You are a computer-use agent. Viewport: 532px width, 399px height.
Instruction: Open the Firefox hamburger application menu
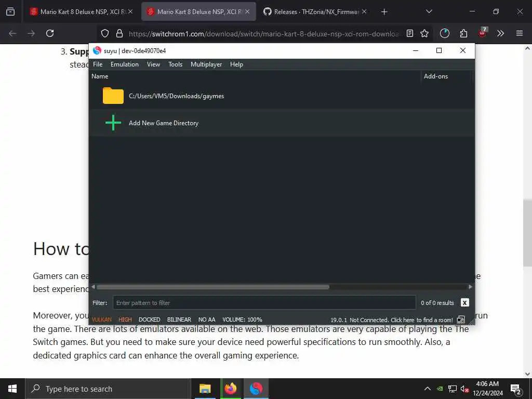pyautogui.click(x=520, y=33)
